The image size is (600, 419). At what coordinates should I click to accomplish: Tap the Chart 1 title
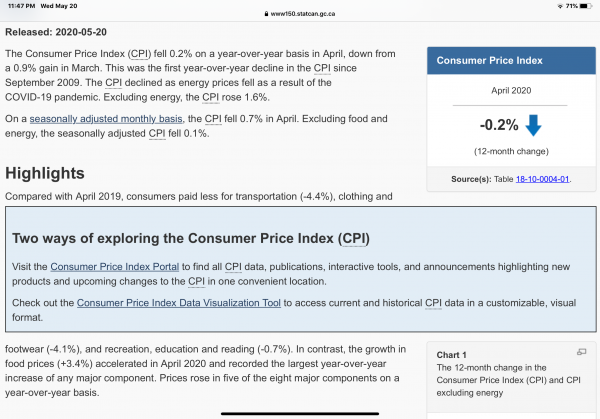point(454,354)
